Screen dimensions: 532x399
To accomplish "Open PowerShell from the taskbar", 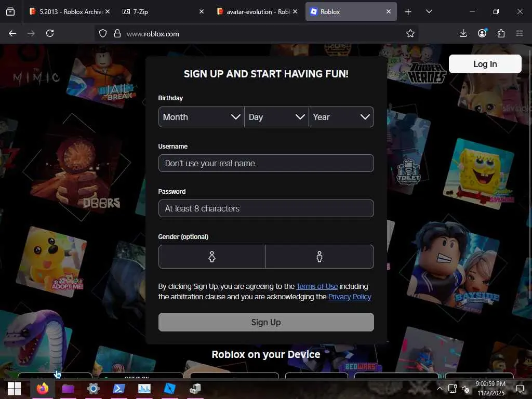I will pos(119,389).
